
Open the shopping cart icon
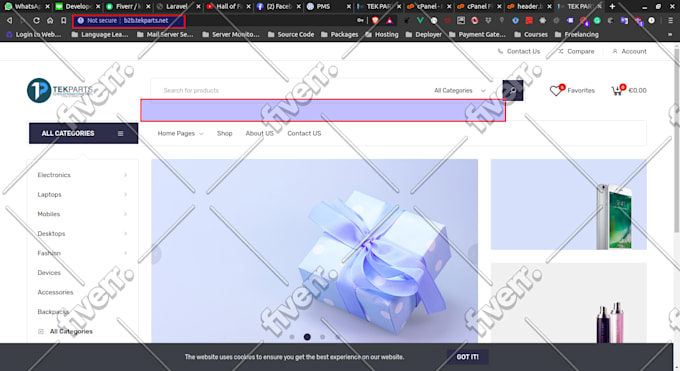(x=618, y=90)
